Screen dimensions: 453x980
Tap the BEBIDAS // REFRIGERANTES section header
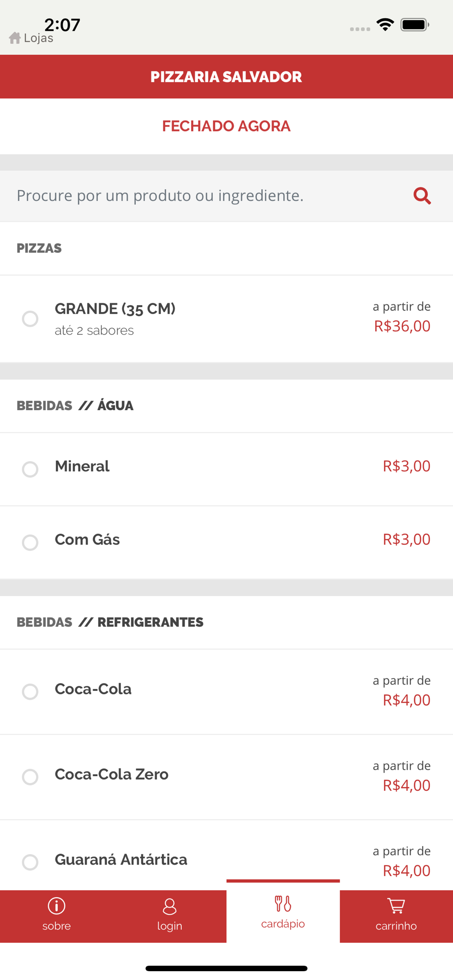[110, 622]
